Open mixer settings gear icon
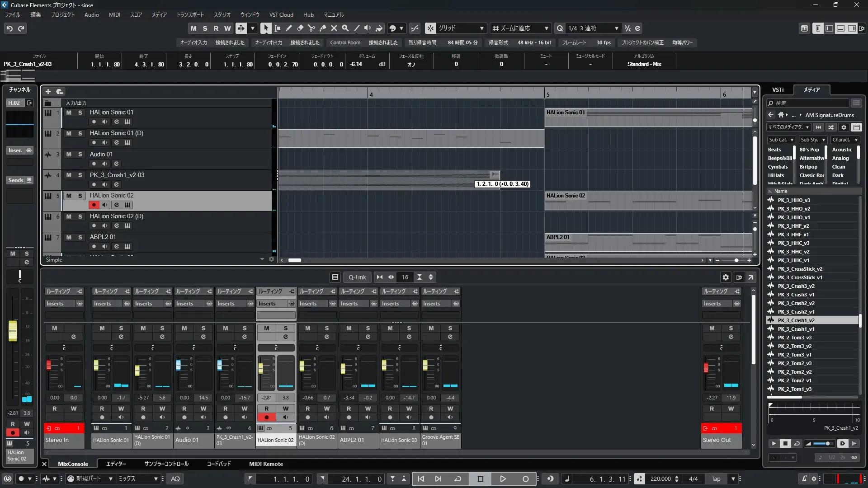Image resolution: width=868 pixels, height=488 pixels. tap(726, 277)
